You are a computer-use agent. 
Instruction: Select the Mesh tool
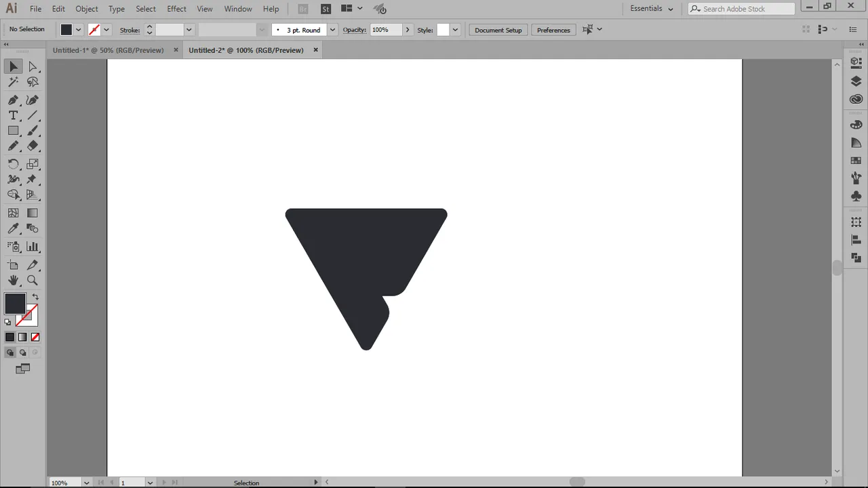point(14,213)
